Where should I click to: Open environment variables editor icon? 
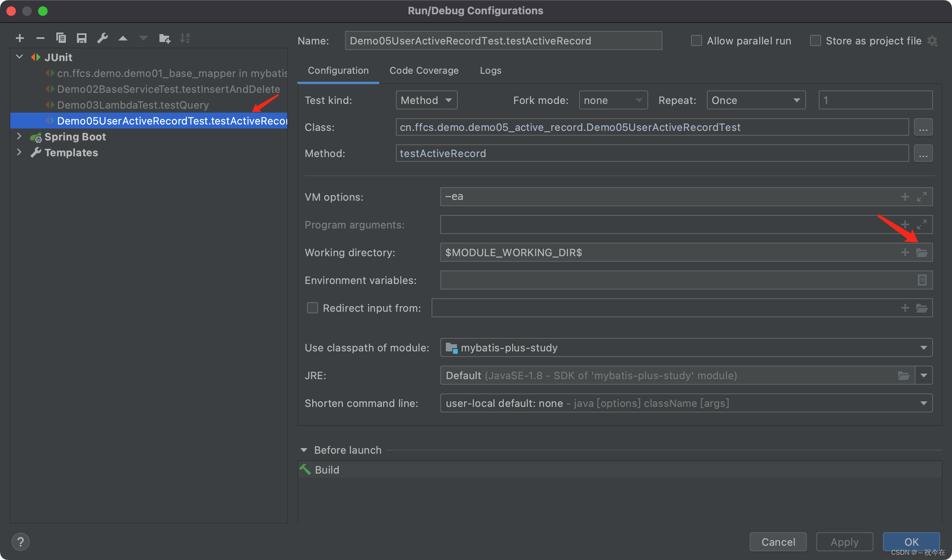[x=922, y=280]
